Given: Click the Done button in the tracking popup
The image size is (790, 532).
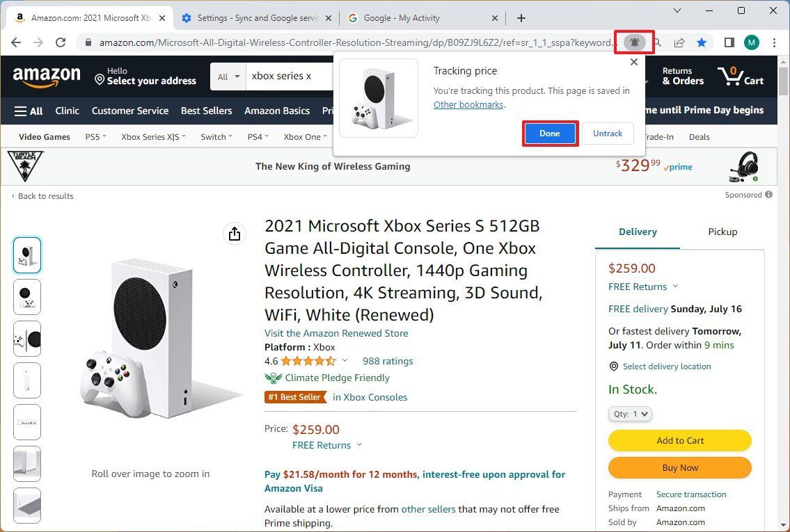Looking at the screenshot, I should coord(549,133).
